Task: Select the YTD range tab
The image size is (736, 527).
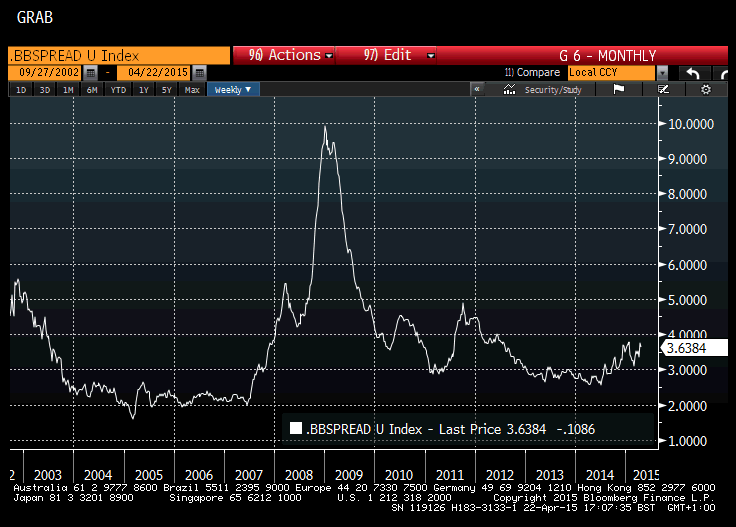Action: point(118,90)
